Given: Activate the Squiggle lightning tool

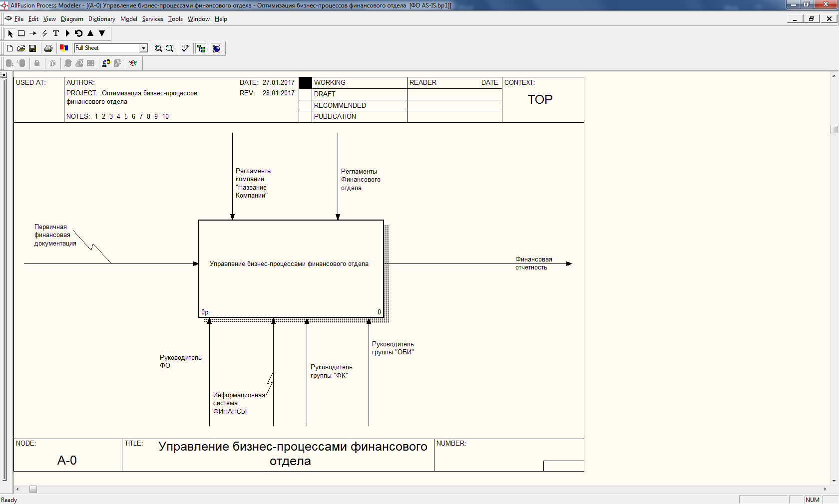Looking at the screenshot, I should [44, 33].
